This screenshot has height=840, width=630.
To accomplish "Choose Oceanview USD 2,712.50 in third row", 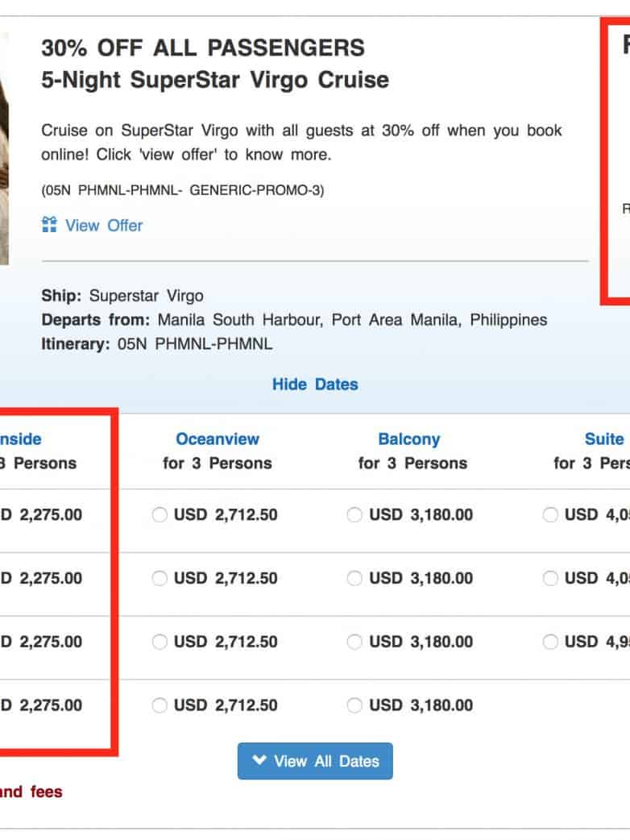I will pyautogui.click(x=160, y=642).
